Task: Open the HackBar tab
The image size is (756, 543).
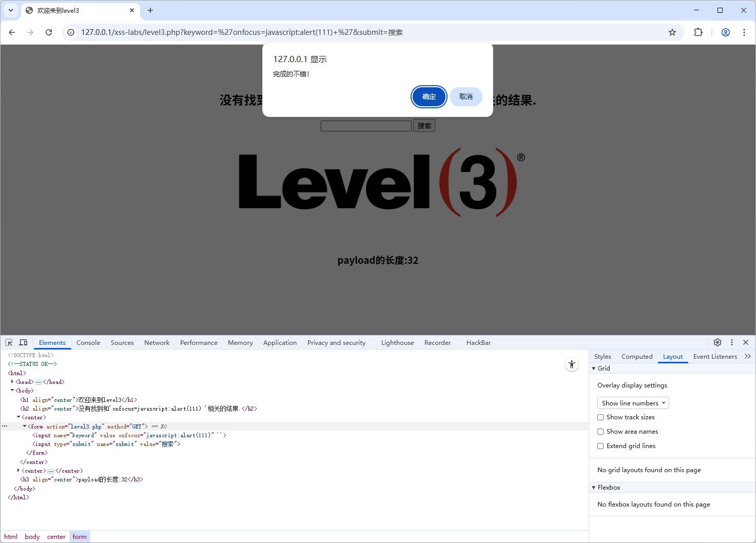Action: [478, 343]
